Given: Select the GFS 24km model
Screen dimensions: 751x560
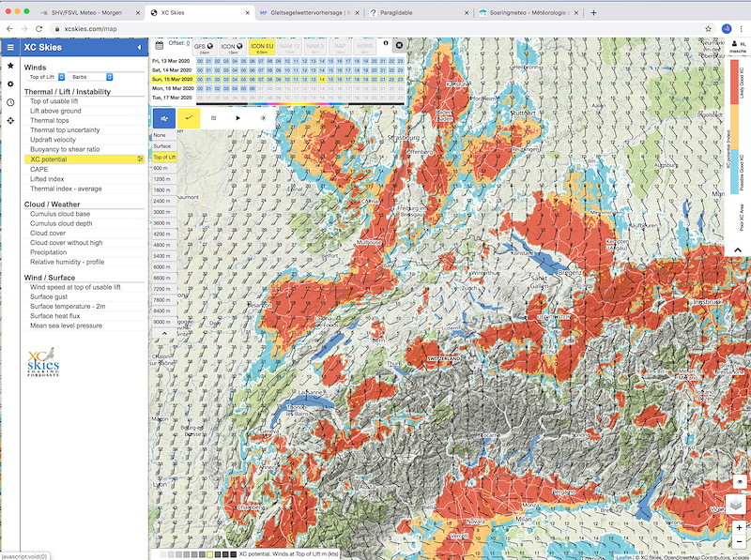Looking at the screenshot, I should tap(205, 48).
